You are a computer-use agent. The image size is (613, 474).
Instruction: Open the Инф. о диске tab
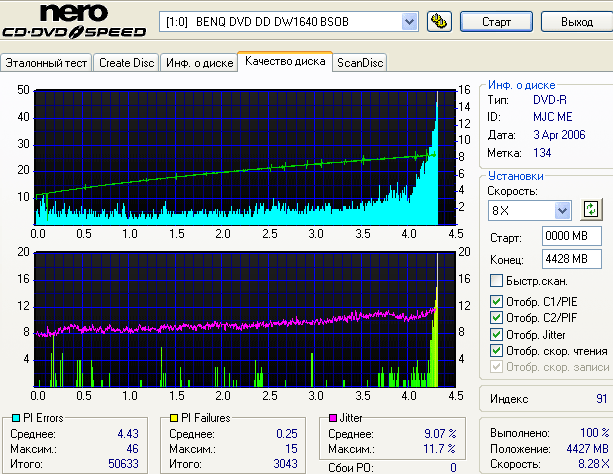199,63
